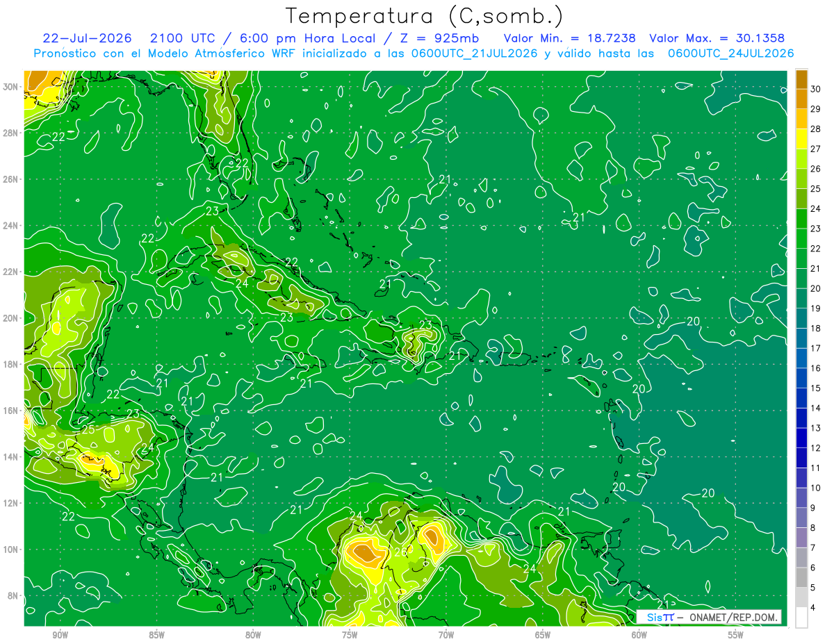Click the forecast date '22-Jul-2026'
Image resolution: width=834 pixels, height=644 pixels.
[x=88, y=38]
